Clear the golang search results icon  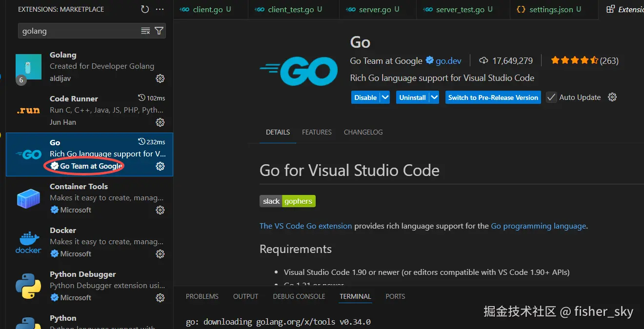pos(145,30)
